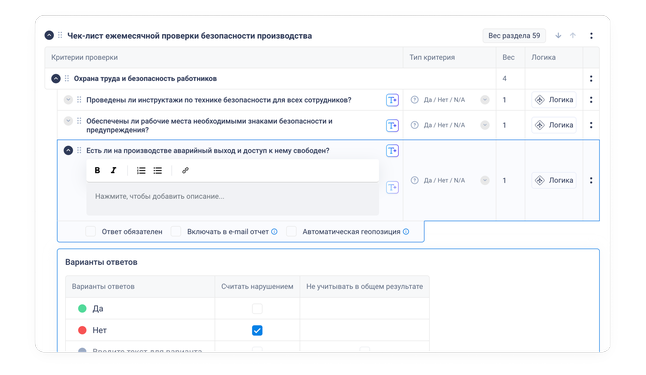
Task: Click the text icon for the 'Проведены ли инструктажи' question
Action: 392,100
